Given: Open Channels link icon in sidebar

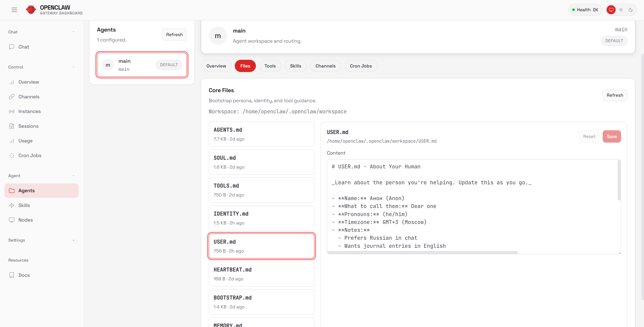Looking at the screenshot, I should [x=12, y=97].
